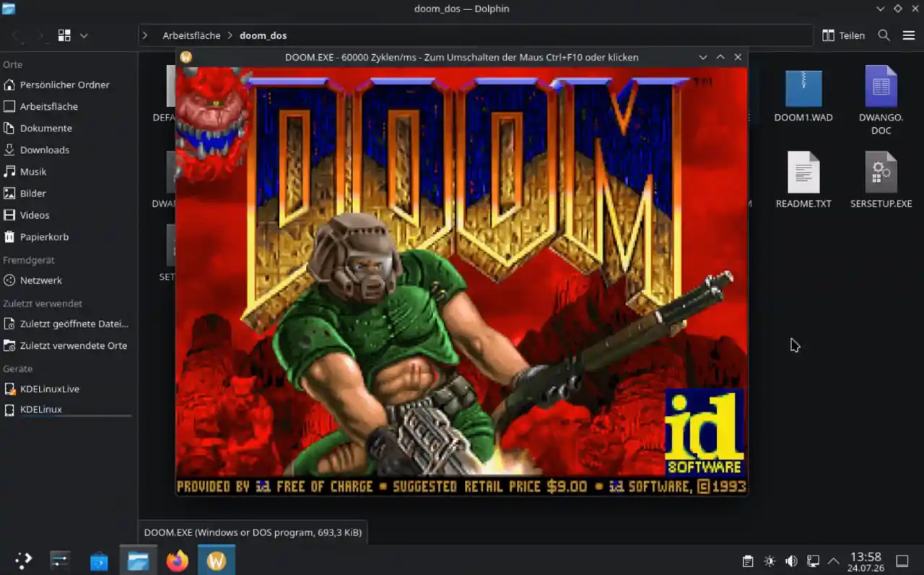
Task: Open the volume tray icon
Action: (791, 561)
